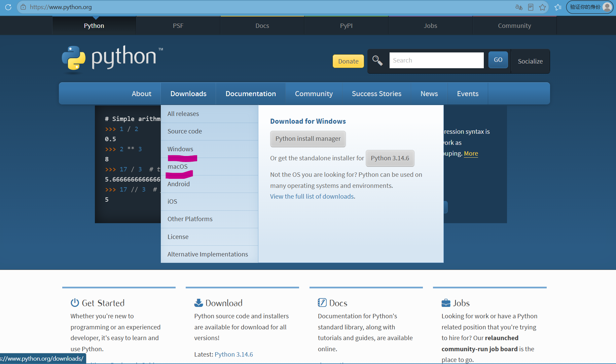Open the Documentation menu
The height and width of the screenshot is (364, 616).
[251, 93]
